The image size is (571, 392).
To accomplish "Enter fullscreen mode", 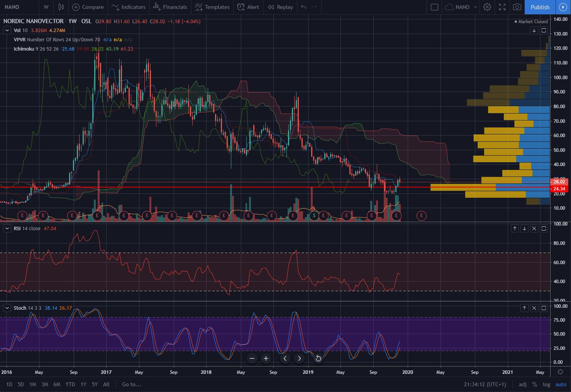I will pyautogui.click(x=502, y=7).
